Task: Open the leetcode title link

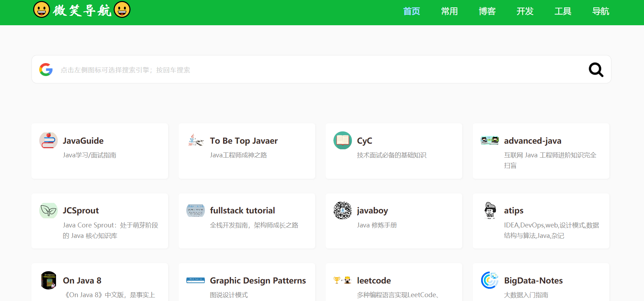Action: 374,280
